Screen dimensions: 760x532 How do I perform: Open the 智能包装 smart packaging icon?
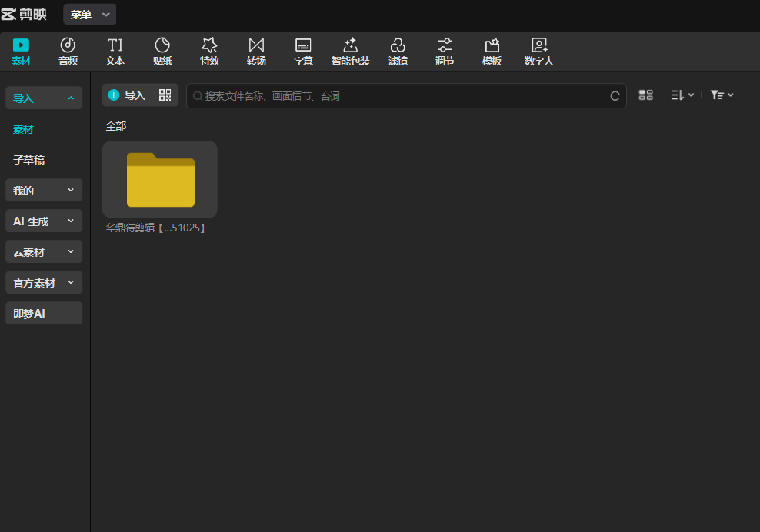pos(350,46)
